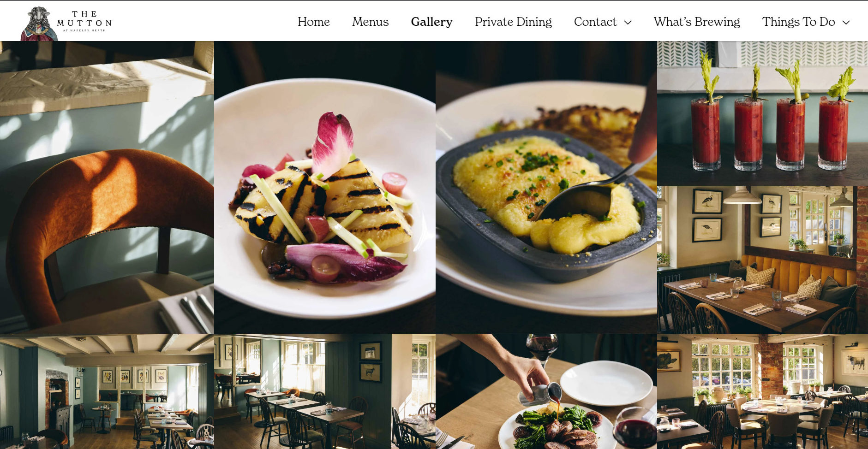Image resolution: width=868 pixels, height=449 pixels.
Task: Expand the Contact dropdown chevron
Action: click(x=628, y=23)
